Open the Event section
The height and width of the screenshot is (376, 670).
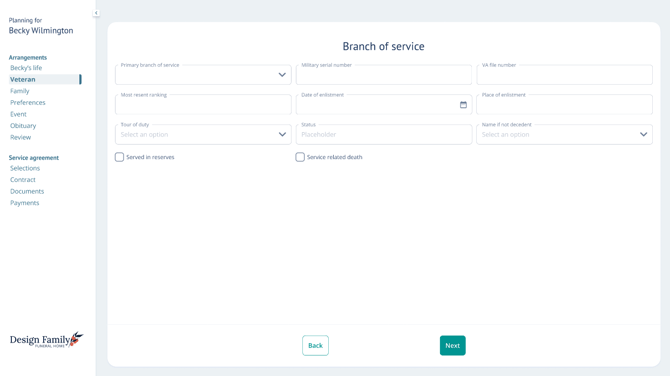(18, 114)
